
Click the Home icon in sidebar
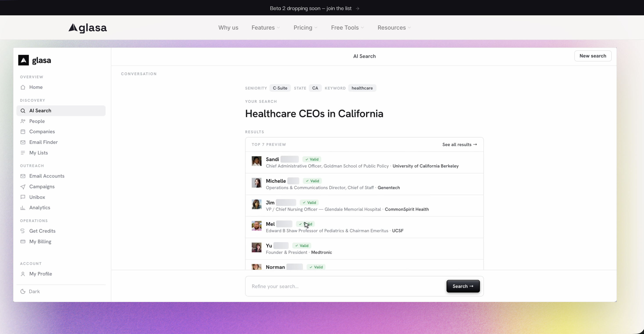(x=23, y=87)
